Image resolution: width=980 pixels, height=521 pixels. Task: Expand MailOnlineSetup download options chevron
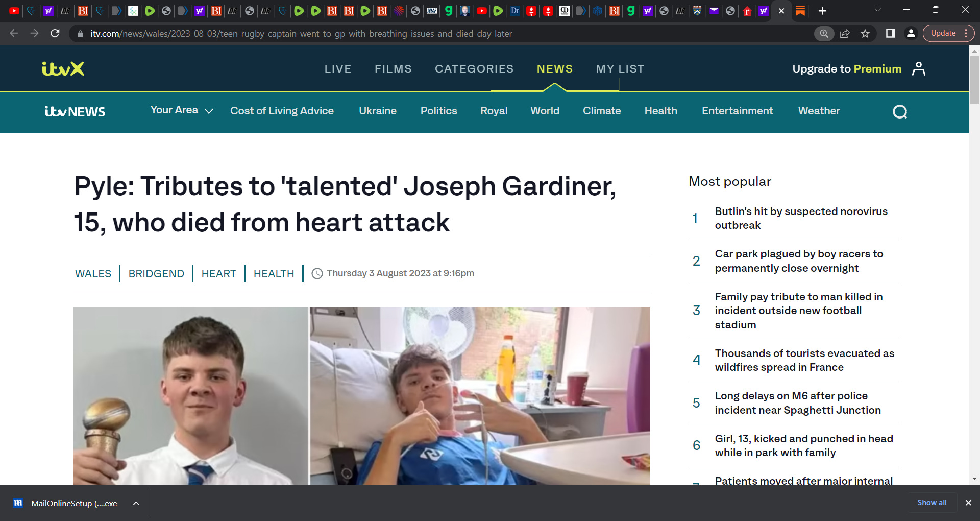point(136,503)
